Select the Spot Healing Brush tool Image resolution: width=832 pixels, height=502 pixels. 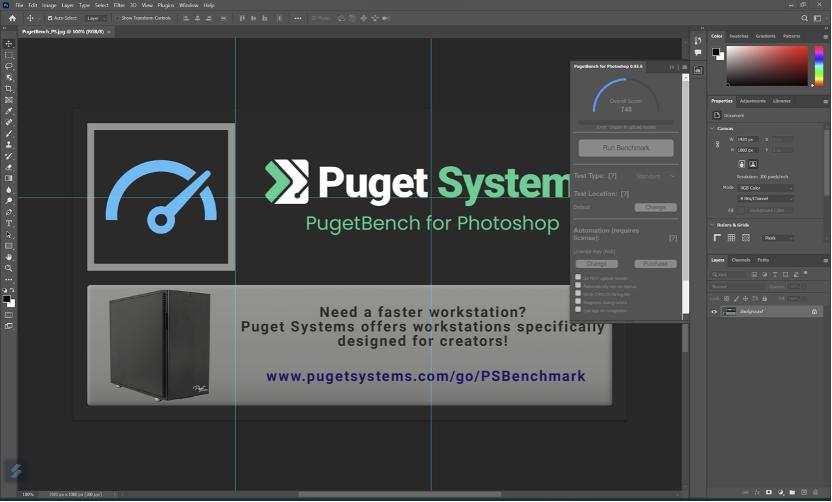8,122
